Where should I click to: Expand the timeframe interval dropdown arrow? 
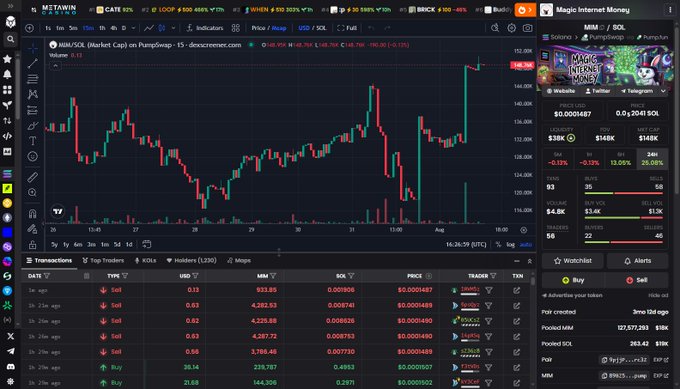click(133, 28)
